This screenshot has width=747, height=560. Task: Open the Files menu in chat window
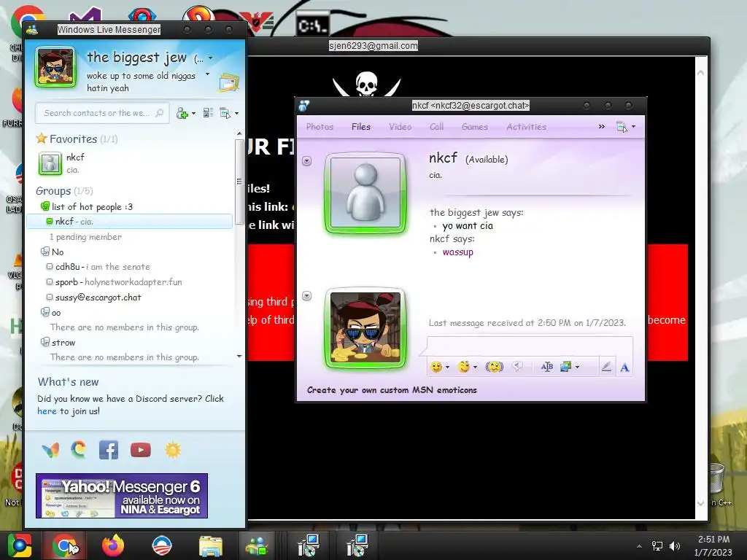[x=360, y=127]
